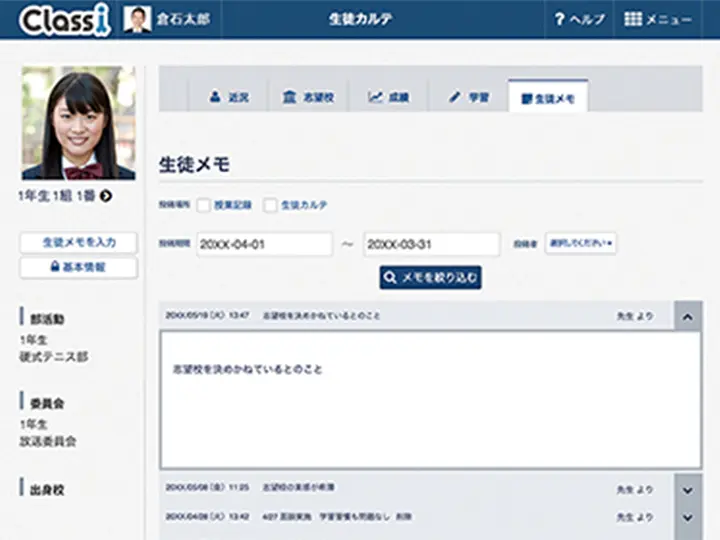Click the Classi logo
Image resolution: width=720 pixels, height=540 pixels.
(64, 19)
